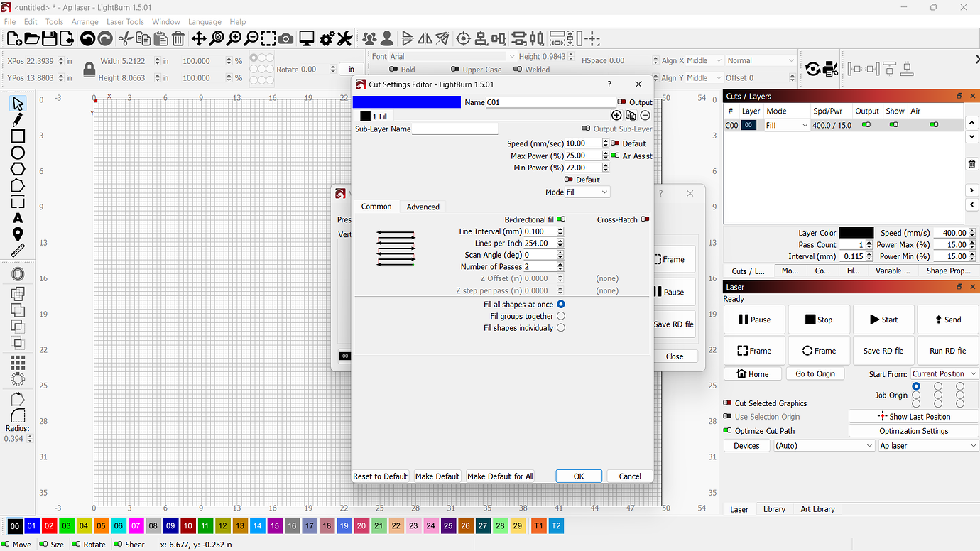The image size is (980, 551).
Task: Click the Make Default button
Action: [437, 476]
